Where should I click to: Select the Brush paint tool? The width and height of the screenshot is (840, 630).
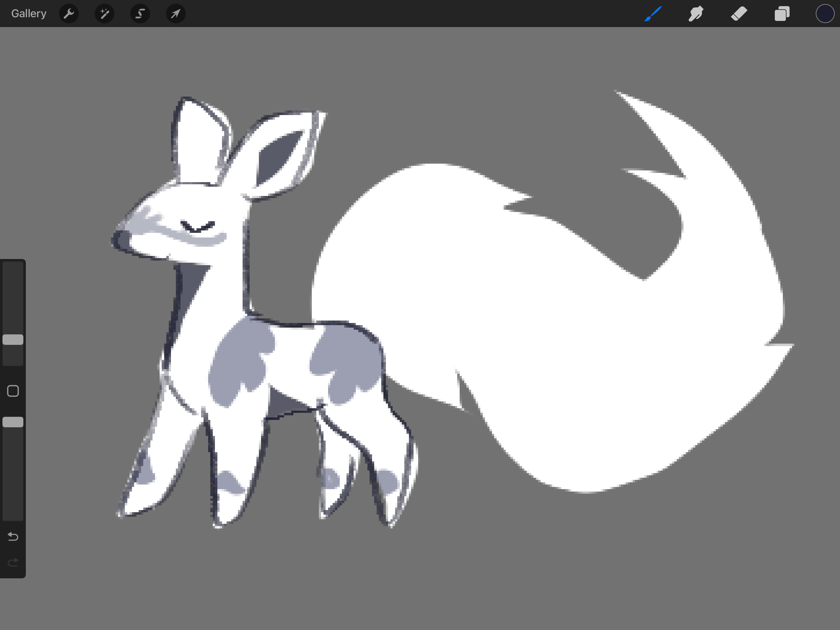pos(653,14)
